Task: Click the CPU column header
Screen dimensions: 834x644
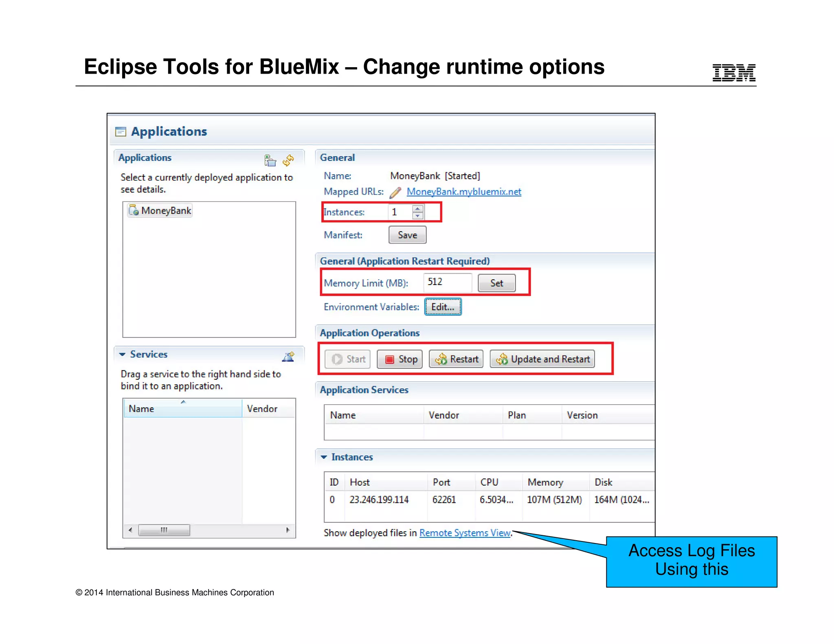Action: (499, 482)
